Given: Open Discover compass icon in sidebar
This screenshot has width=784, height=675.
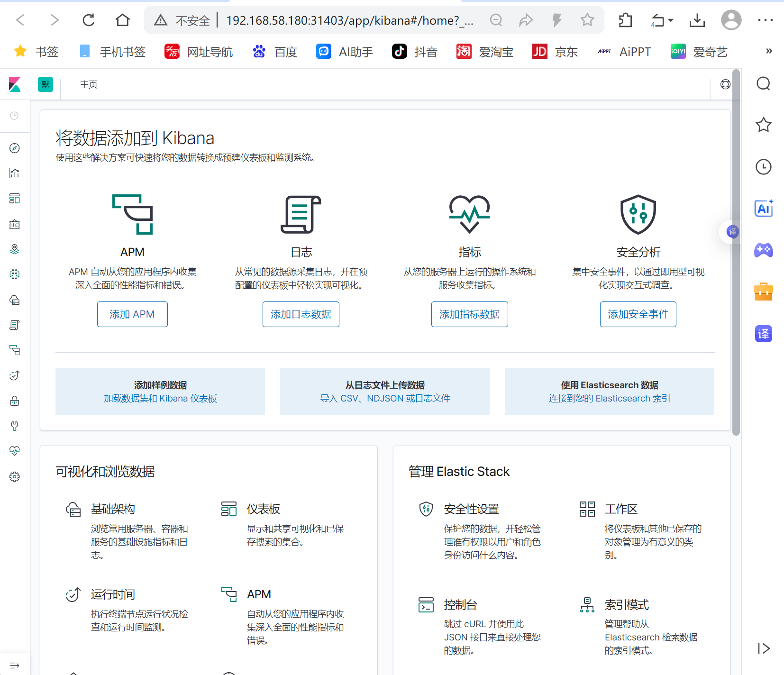Looking at the screenshot, I should coord(15,148).
